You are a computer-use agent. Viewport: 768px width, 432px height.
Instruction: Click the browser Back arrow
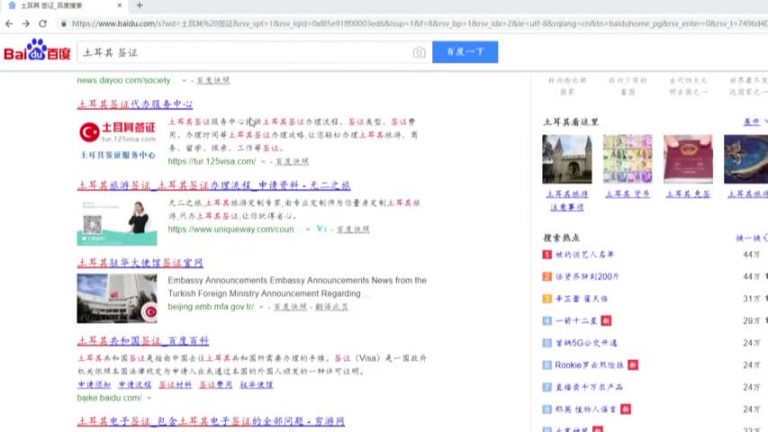click(x=9, y=24)
